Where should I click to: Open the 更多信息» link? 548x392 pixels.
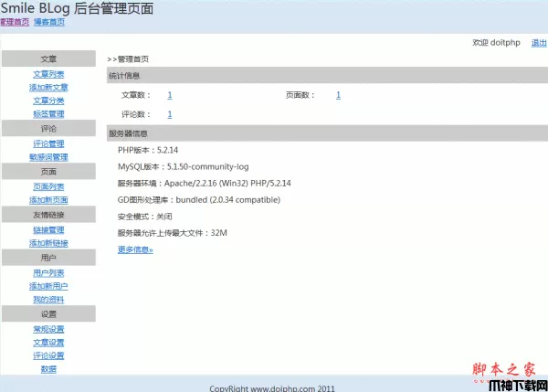click(x=135, y=249)
